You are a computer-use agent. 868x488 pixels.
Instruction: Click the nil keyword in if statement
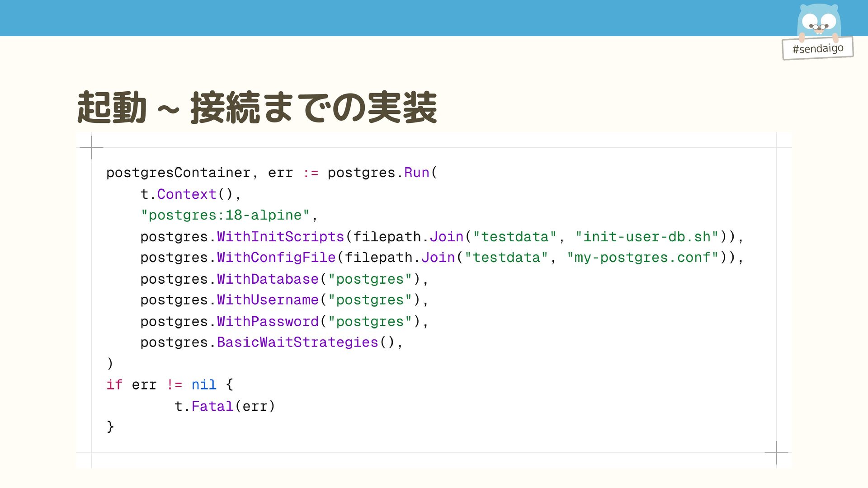204,385
